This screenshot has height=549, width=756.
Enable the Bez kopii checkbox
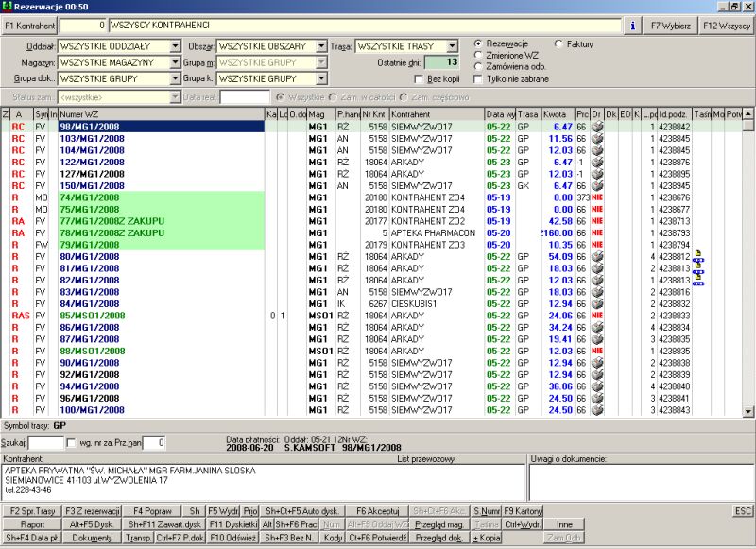coord(420,79)
